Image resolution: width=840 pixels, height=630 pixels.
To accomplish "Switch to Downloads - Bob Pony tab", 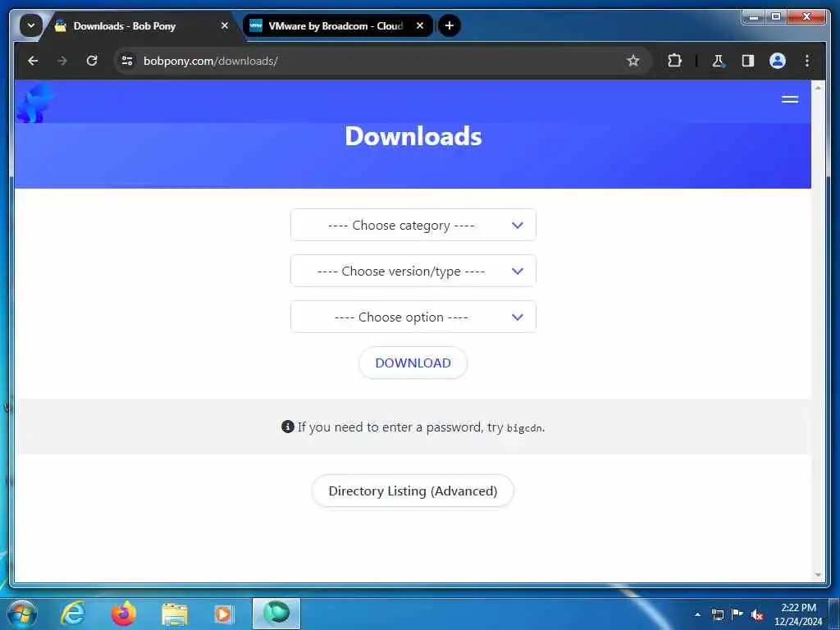I will click(x=140, y=25).
